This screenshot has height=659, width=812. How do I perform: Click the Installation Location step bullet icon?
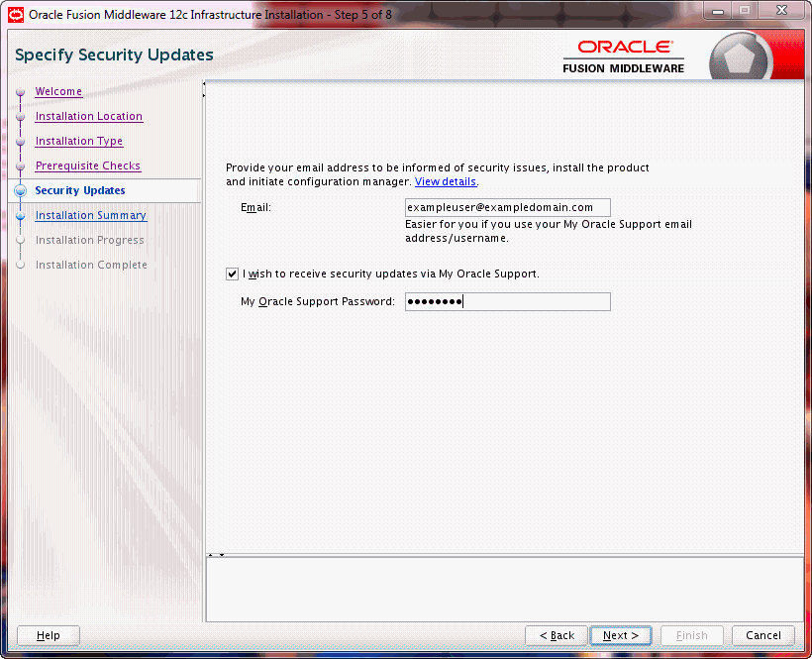click(x=21, y=117)
